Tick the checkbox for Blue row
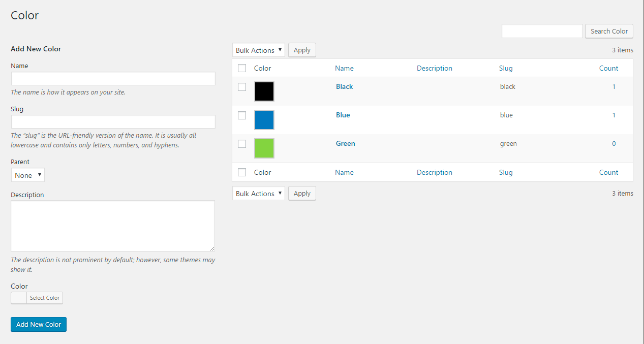644x344 pixels. coord(242,115)
